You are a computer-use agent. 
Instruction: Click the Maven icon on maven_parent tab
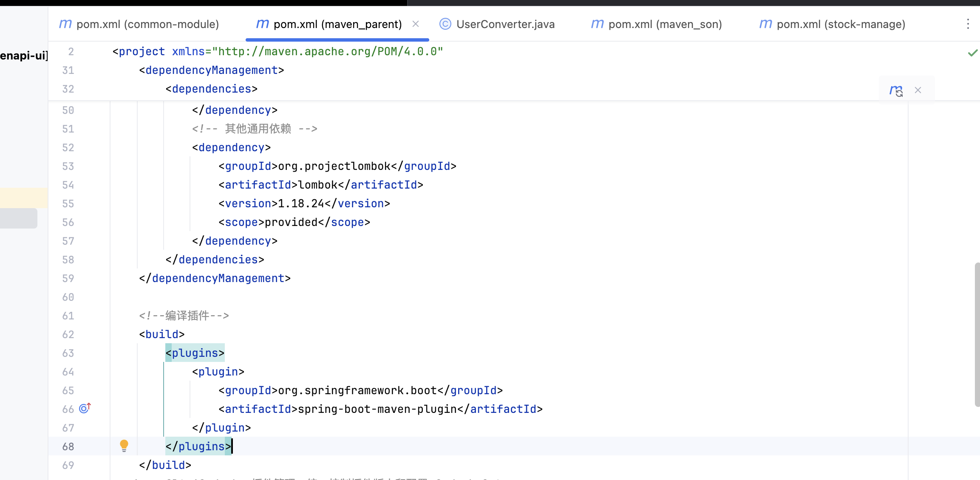click(263, 24)
